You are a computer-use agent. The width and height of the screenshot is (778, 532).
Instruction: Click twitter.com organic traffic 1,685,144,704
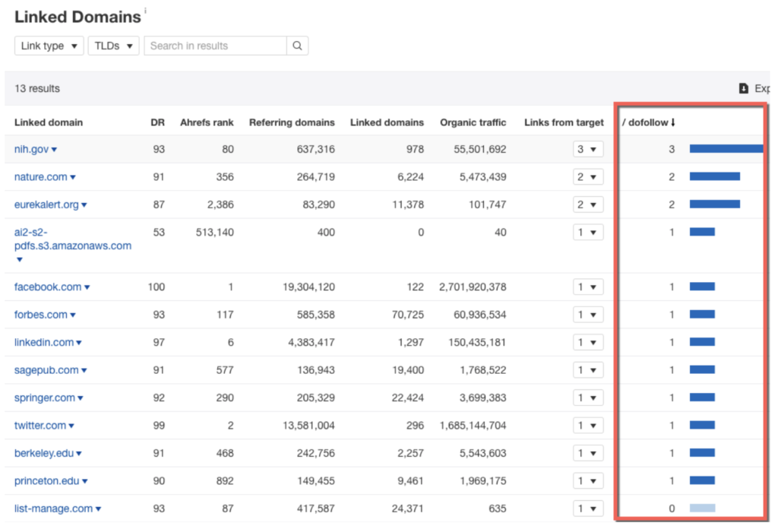pos(473,426)
